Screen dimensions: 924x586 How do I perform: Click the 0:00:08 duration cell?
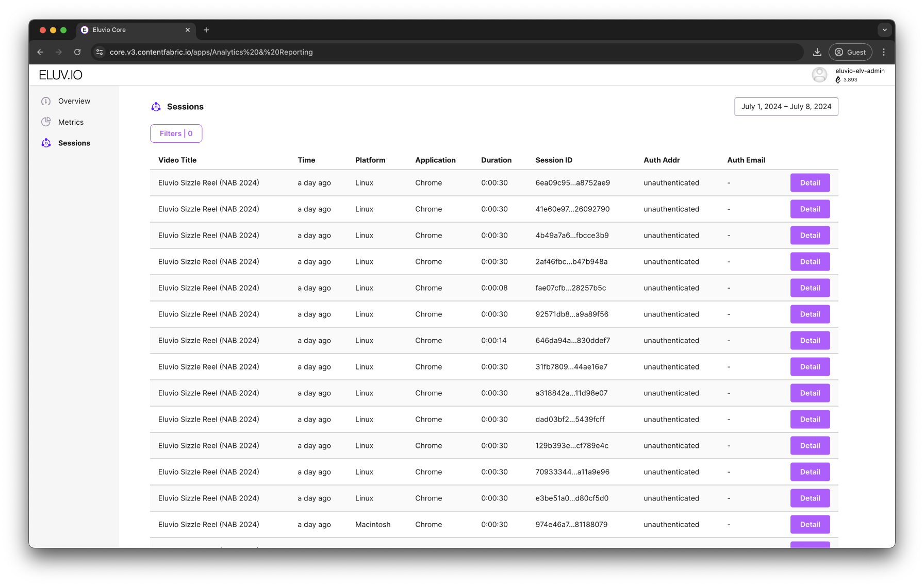494,288
